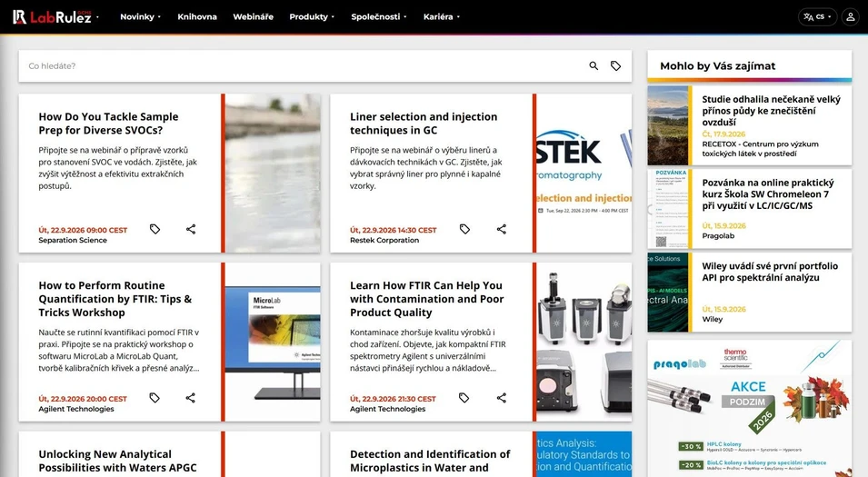
Task: Click water photo thumbnail of SVOCs webinar
Action: point(273,174)
